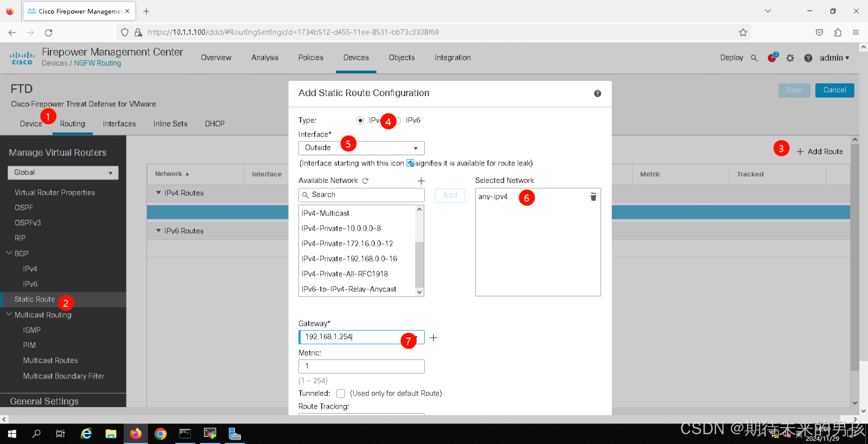Click the Cancel button
This screenshot has width=868, height=444.
tap(834, 90)
